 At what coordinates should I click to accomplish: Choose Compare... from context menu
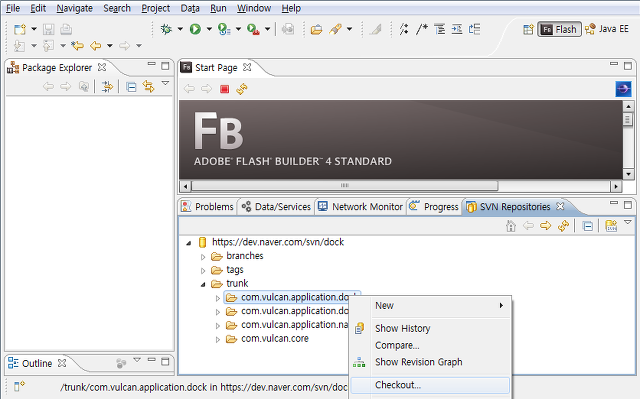tap(431, 345)
